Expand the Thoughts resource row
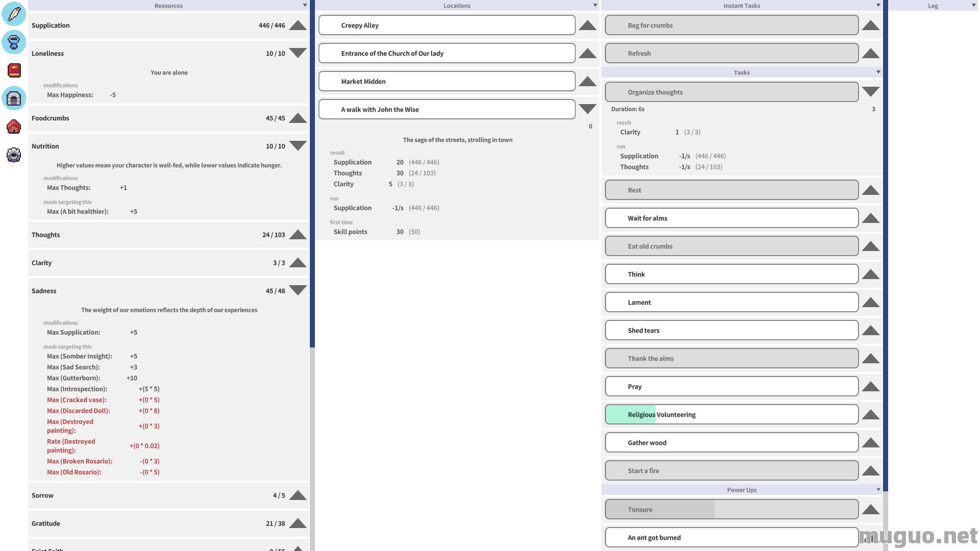 (x=298, y=235)
